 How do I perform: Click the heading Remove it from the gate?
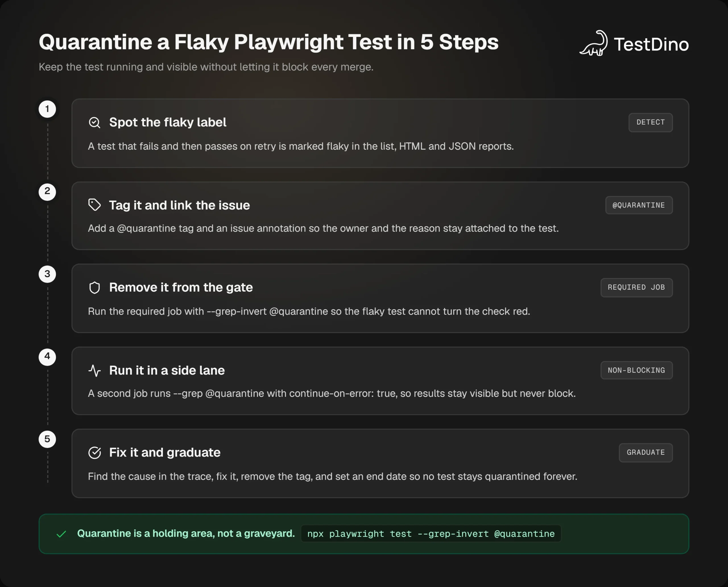(x=181, y=288)
